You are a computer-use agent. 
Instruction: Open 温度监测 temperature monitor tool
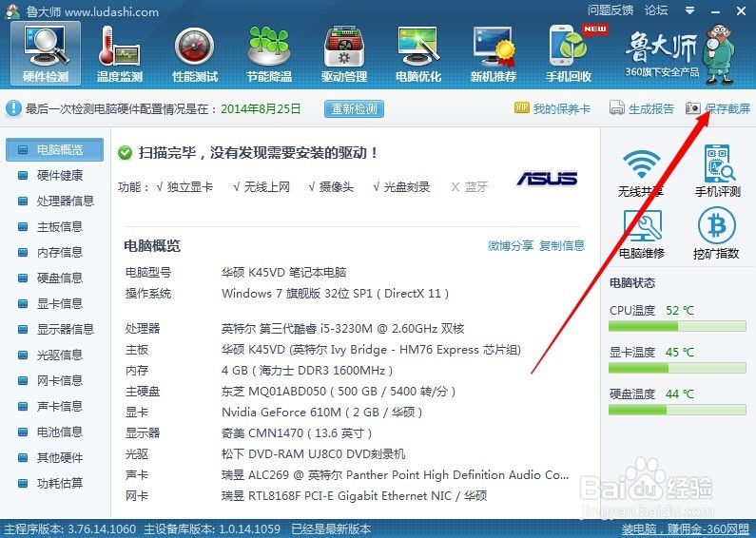click(120, 53)
